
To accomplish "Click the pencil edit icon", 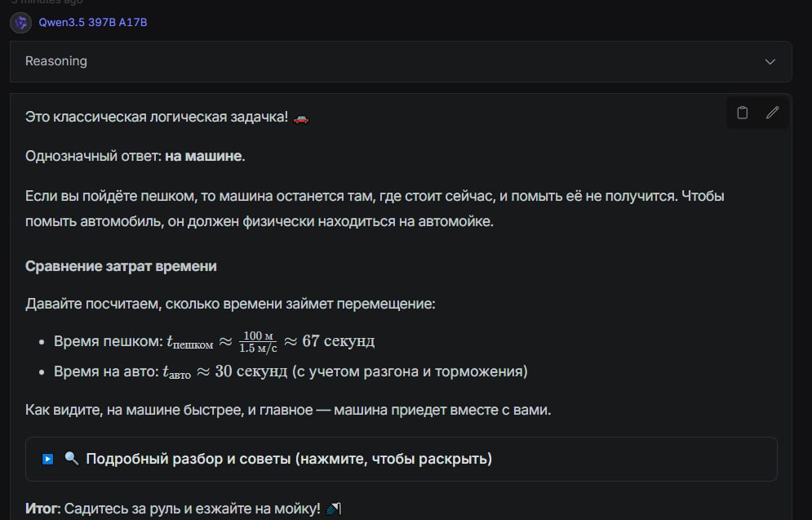I will coord(772,113).
